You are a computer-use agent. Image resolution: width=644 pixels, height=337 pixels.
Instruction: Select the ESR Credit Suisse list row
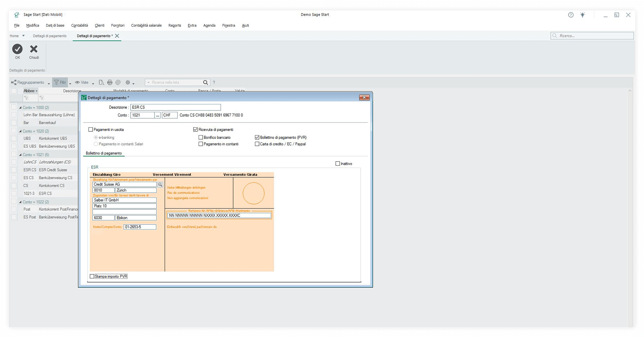pyautogui.click(x=44, y=170)
